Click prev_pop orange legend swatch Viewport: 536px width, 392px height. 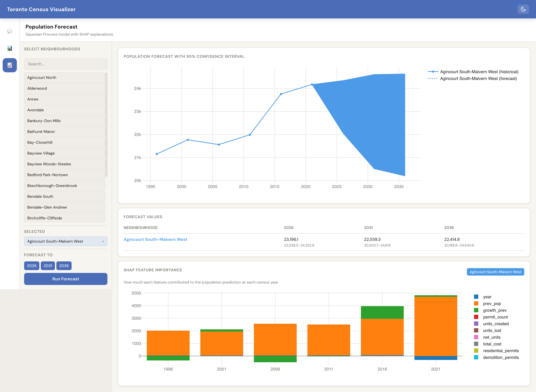[476, 304]
